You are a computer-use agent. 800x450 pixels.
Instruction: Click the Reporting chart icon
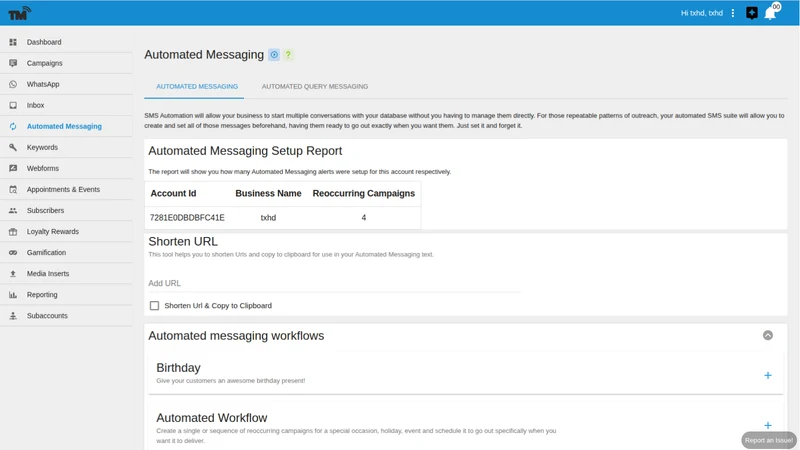pos(13,294)
